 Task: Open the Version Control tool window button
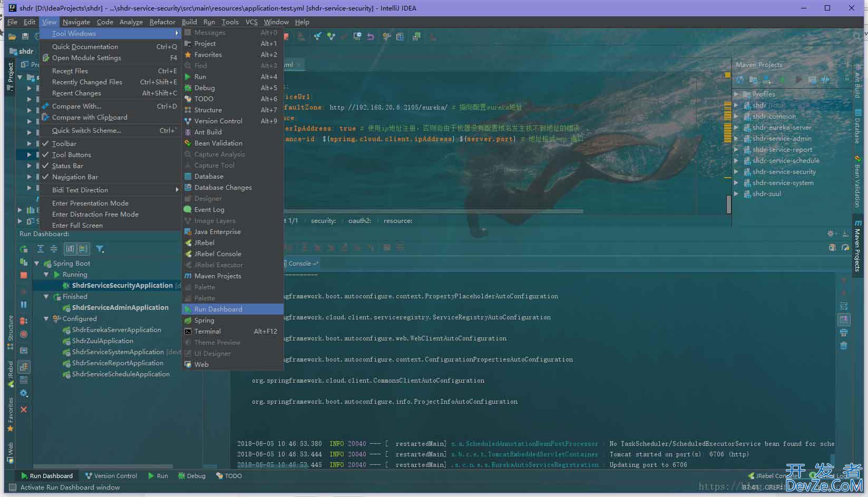click(111, 476)
